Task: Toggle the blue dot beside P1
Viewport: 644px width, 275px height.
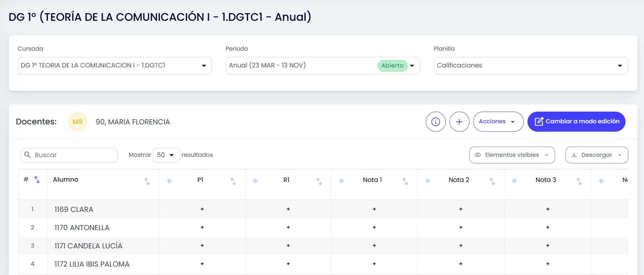Action: coord(169,181)
